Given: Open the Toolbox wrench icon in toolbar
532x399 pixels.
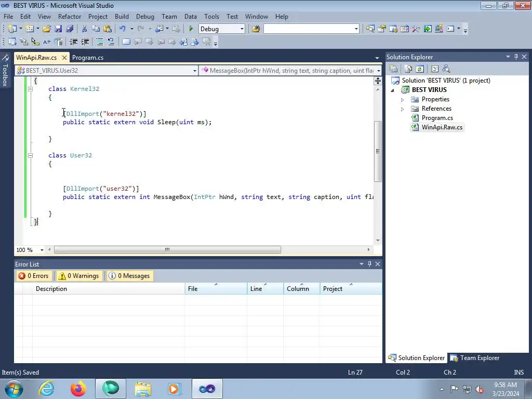Looking at the screenshot, I should coord(416,29).
